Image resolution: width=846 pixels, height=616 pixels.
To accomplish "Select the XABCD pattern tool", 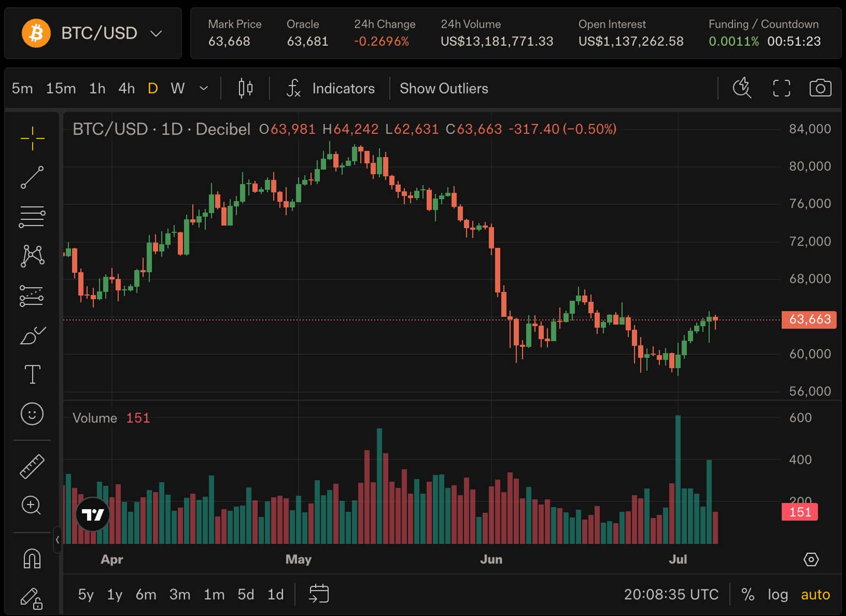I will pyautogui.click(x=32, y=256).
